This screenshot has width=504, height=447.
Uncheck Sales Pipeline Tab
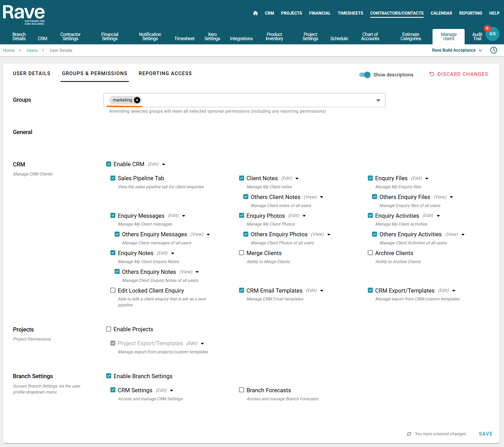coord(113,178)
